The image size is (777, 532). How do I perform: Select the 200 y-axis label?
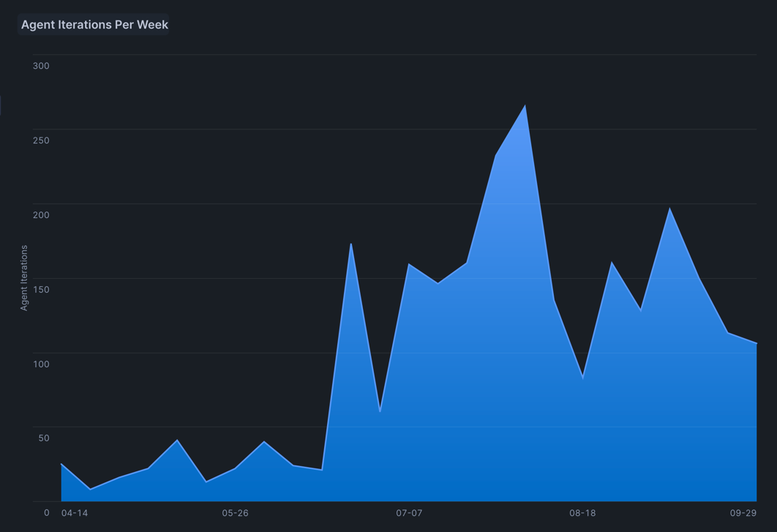tap(41, 215)
